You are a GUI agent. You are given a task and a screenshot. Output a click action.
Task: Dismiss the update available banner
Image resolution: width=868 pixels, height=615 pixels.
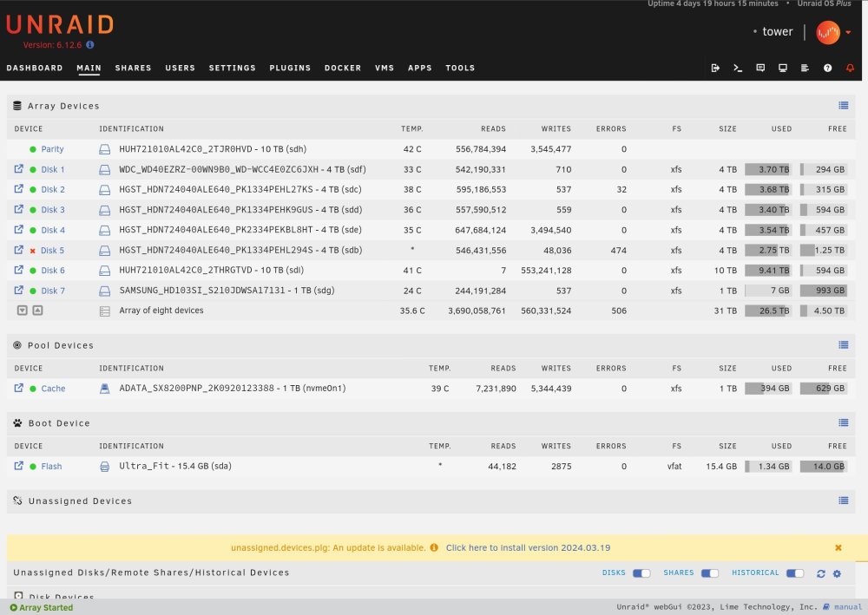pos(838,547)
